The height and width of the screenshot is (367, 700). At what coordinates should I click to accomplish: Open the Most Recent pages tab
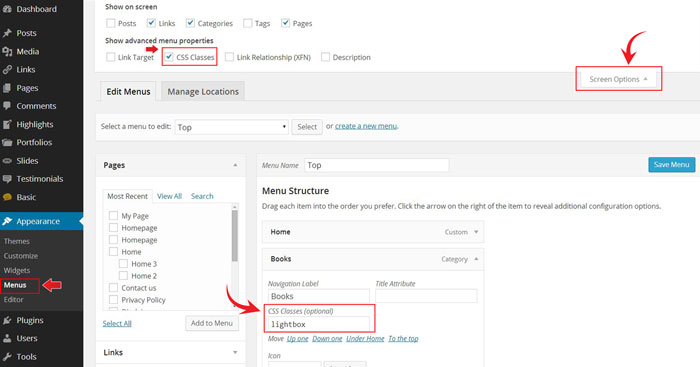127,196
